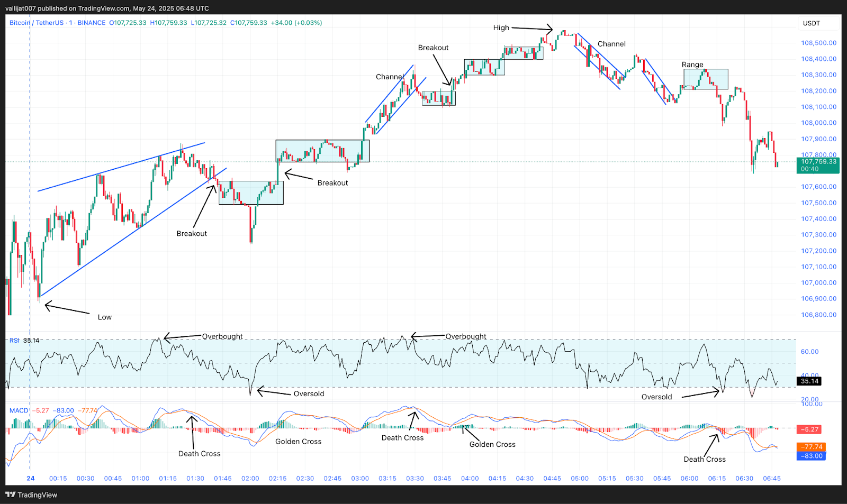Viewport: 847px width, 504px height.
Task: Click the 108,000.00 price axis label
Action: 818,123
